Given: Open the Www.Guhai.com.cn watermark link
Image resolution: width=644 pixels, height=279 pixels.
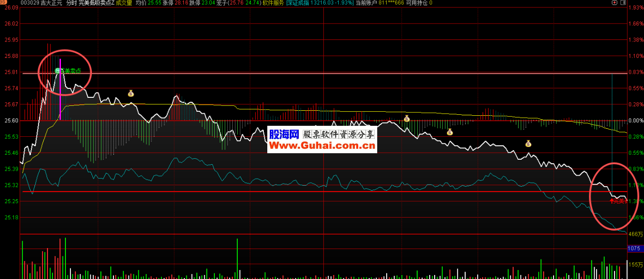Looking at the screenshot, I should point(322,146).
